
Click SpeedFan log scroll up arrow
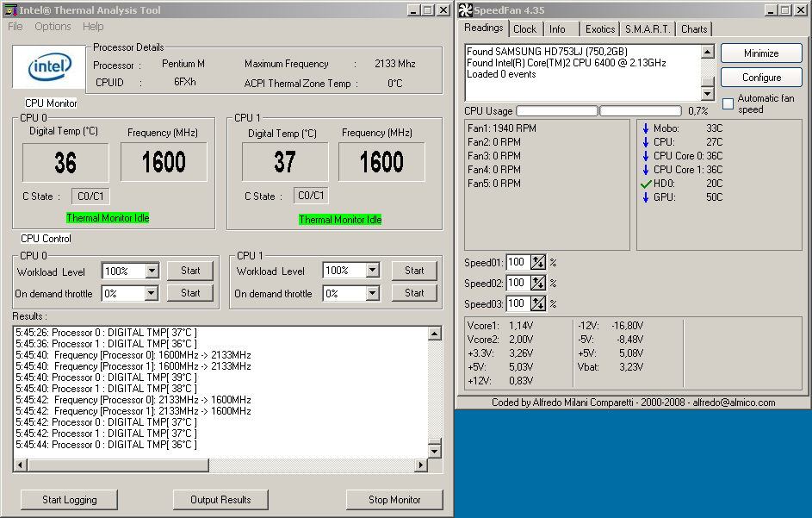(708, 52)
